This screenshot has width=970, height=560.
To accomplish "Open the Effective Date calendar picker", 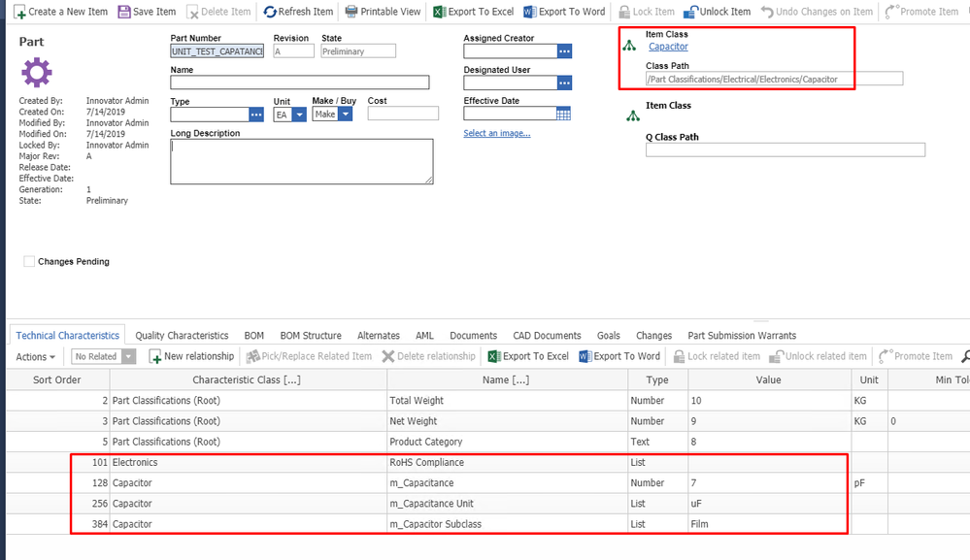I will [x=563, y=115].
